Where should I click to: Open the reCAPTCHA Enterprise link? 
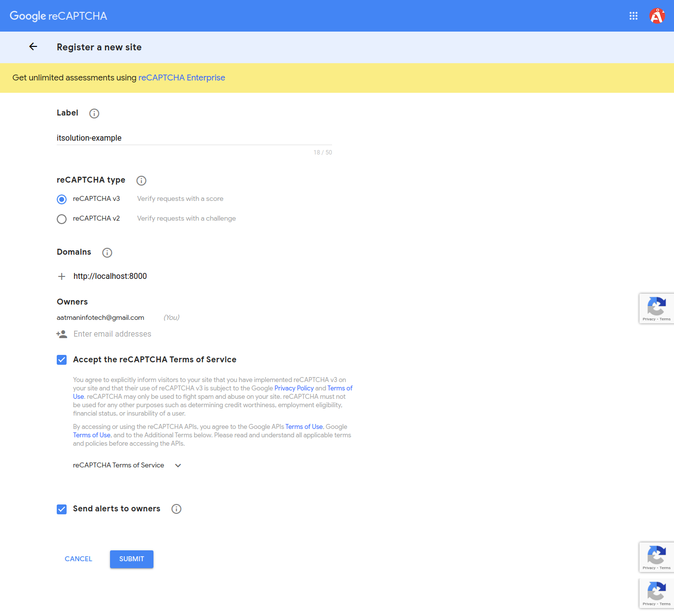[182, 77]
